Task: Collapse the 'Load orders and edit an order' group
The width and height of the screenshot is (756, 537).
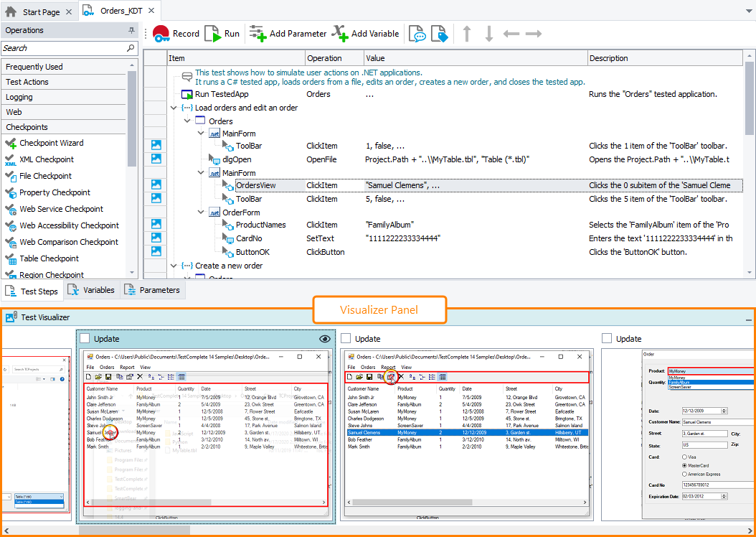Action: tap(174, 108)
